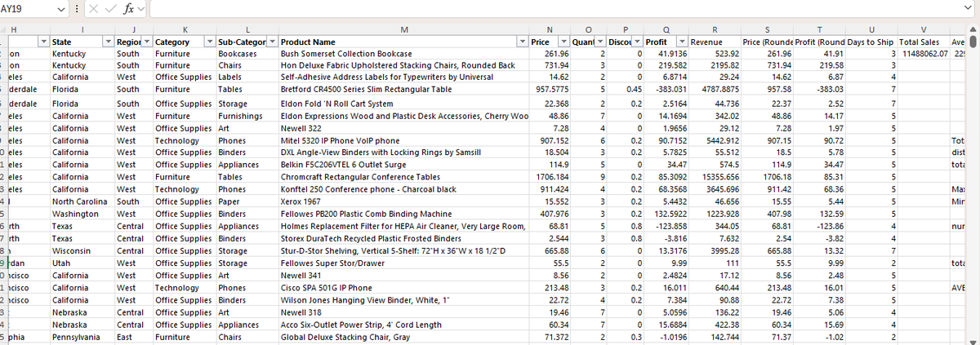Select the 'Paper' sub-category cell
The height and width of the screenshot is (345, 980).
(x=247, y=201)
